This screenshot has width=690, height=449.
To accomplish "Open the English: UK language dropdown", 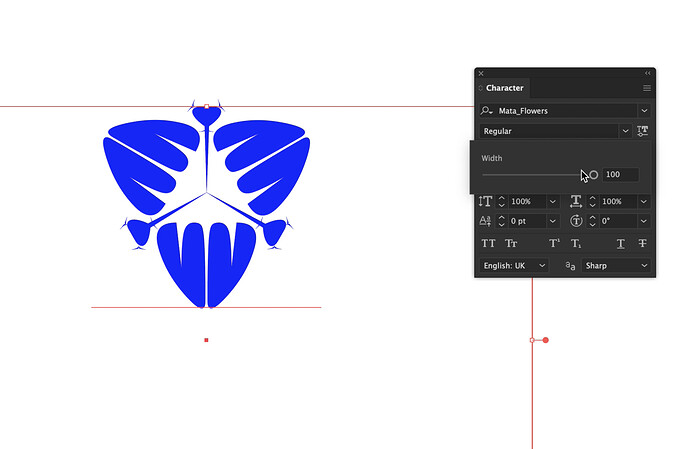I will [x=514, y=266].
